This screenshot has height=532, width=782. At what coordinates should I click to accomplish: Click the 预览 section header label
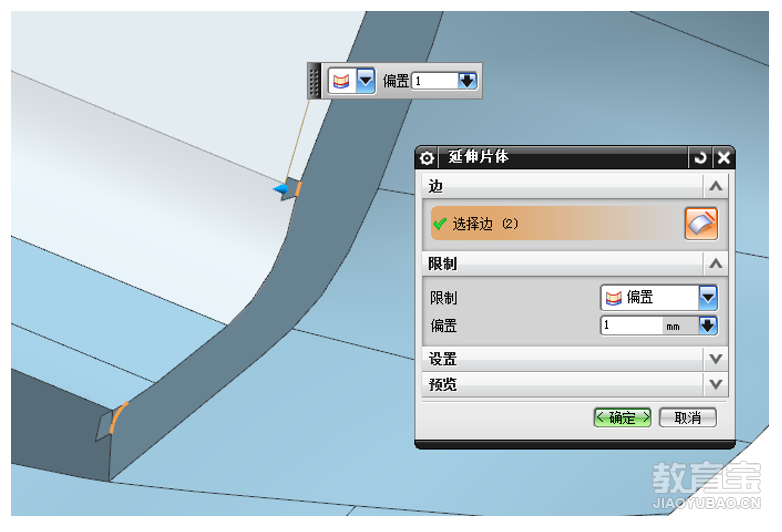[x=442, y=384]
